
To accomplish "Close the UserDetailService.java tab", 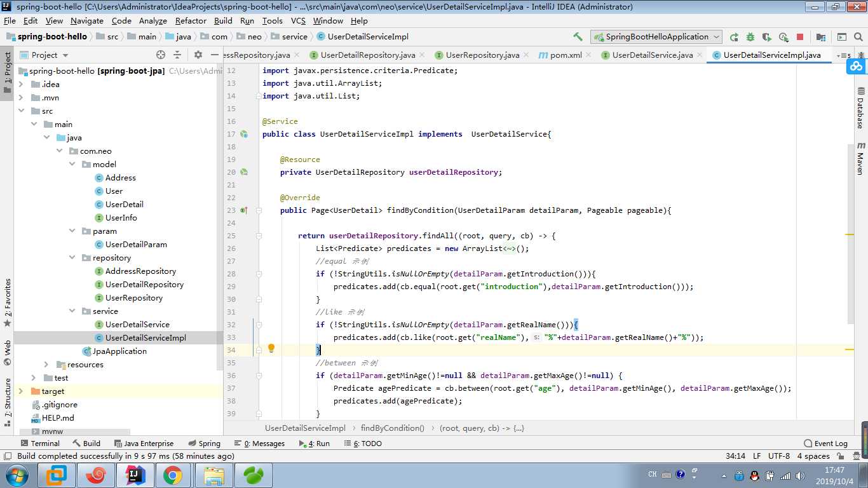I will click(x=699, y=55).
